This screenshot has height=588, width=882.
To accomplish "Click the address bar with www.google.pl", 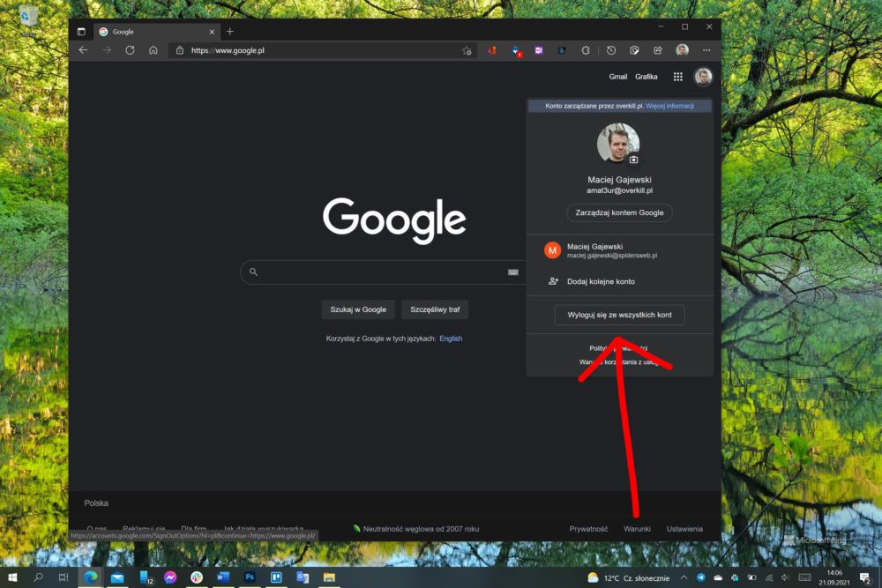I will pyautogui.click(x=322, y=50).
